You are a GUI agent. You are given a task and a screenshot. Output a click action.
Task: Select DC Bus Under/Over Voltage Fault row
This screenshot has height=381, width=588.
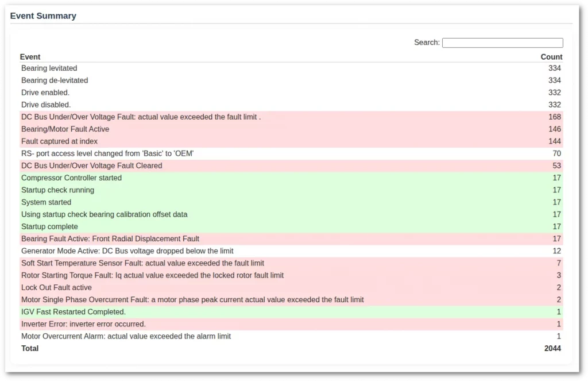coord(141,117)
